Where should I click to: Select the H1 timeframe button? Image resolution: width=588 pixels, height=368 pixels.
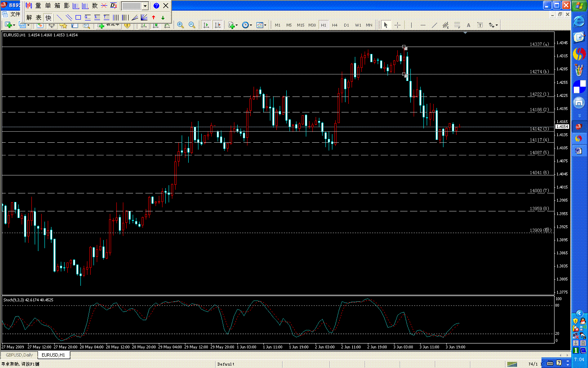pyautogui.click(x=323, y=25)
